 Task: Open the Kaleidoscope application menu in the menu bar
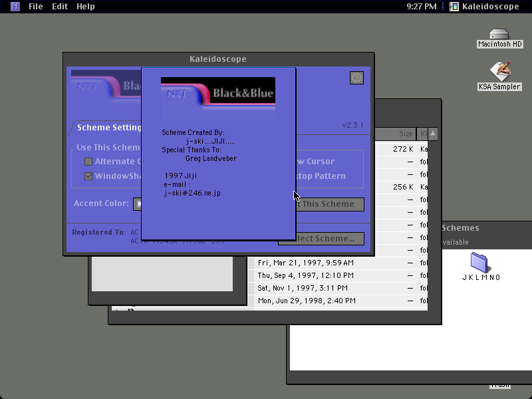click(x=484, y=7)
